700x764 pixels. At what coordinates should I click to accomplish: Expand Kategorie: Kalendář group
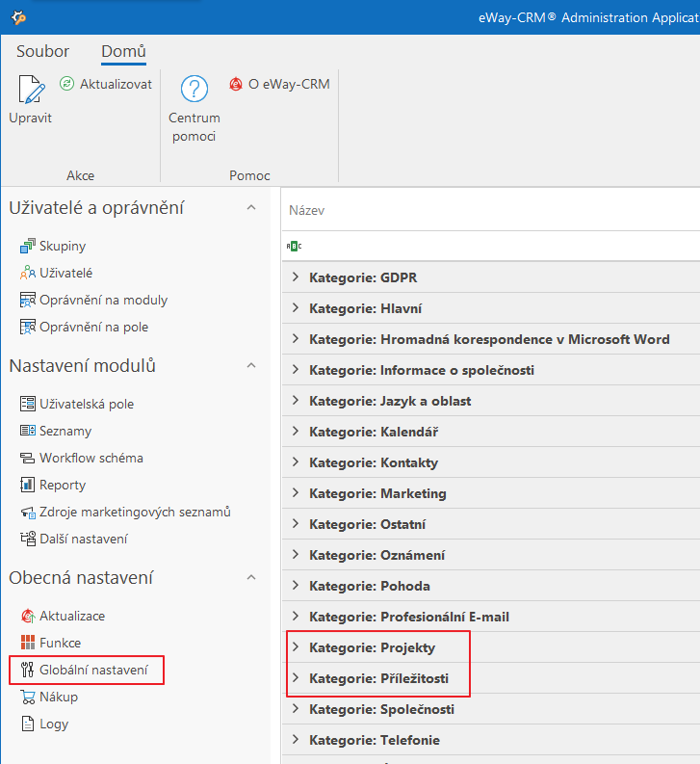point(296,432)
